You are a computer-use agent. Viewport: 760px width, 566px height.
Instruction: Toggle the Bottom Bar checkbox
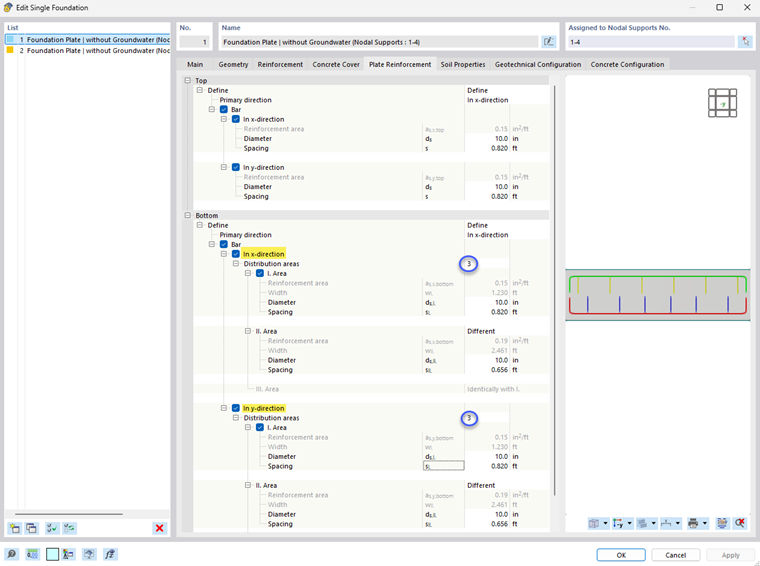tap(223, 244)
